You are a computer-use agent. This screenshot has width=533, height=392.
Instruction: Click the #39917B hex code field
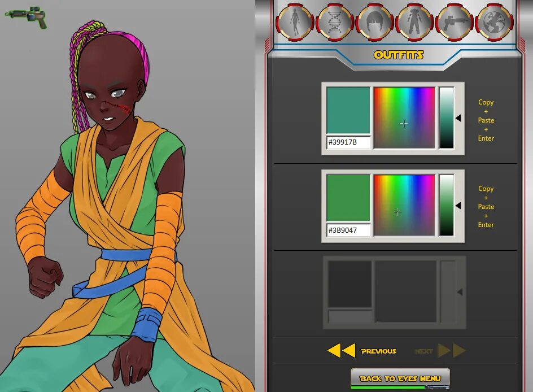348,142
